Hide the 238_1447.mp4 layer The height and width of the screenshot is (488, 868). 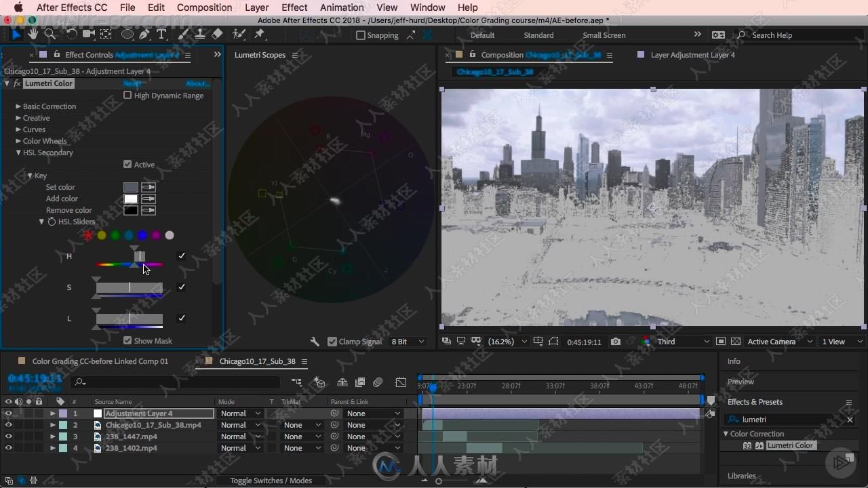pyautogui.click(x=8, y=436)
